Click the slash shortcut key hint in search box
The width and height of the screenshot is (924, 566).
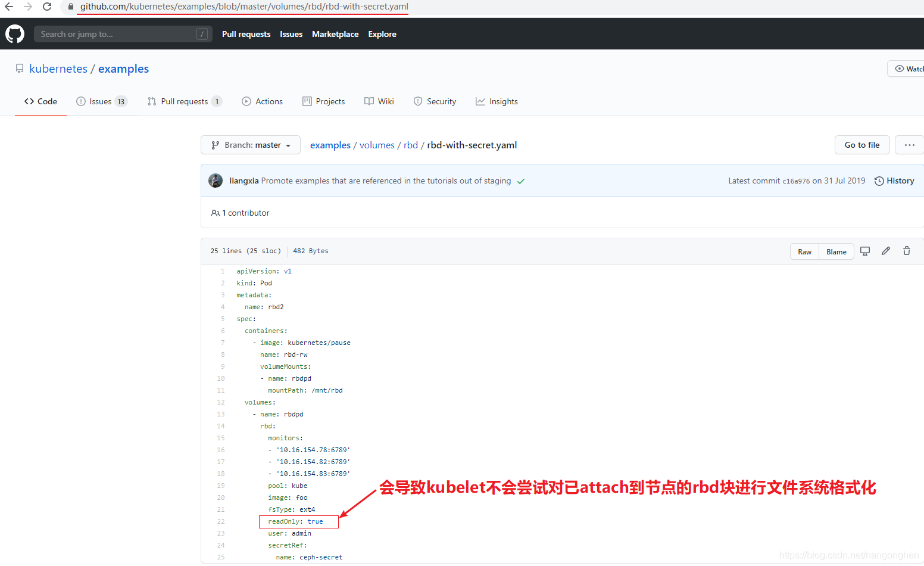pyautogui.click(x=202, y=34)
